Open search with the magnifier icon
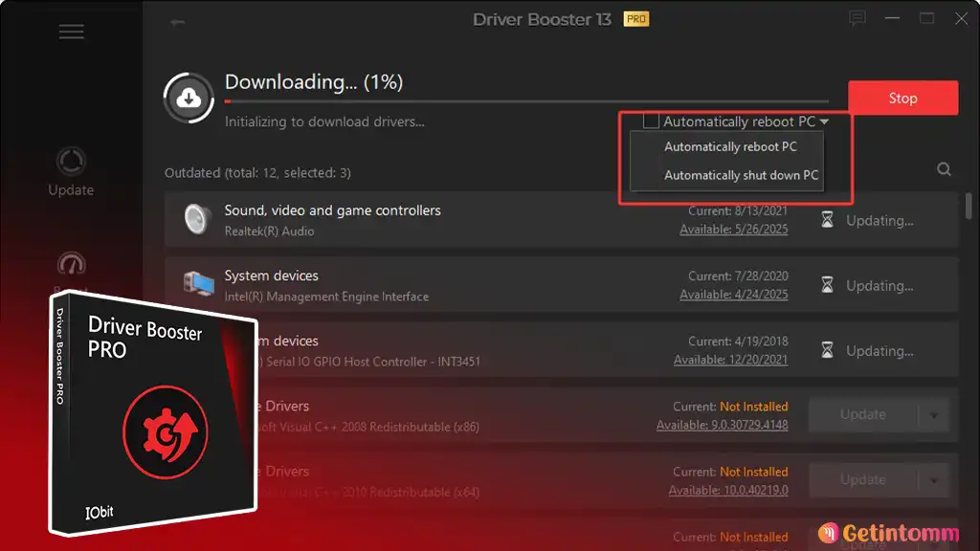 (944, 169)
